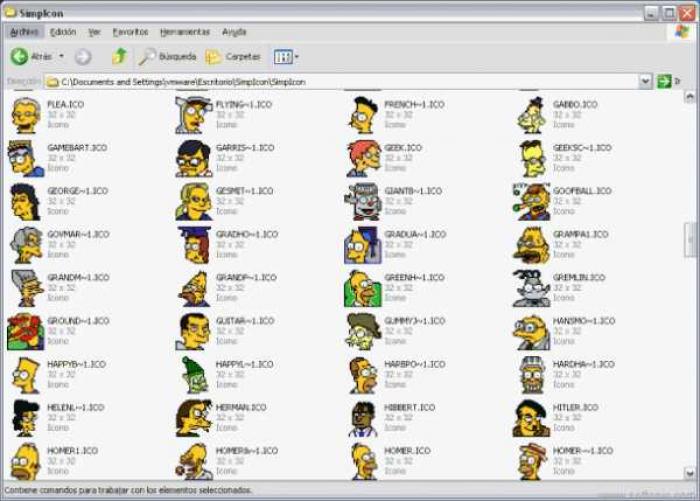Select the HOMER.ICO icon

364,462
